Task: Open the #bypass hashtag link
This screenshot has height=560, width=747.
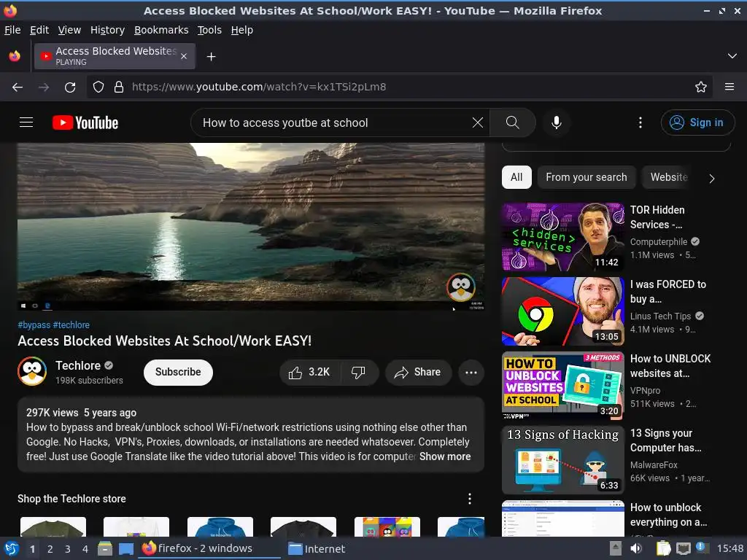Action: tap(34, 324)
